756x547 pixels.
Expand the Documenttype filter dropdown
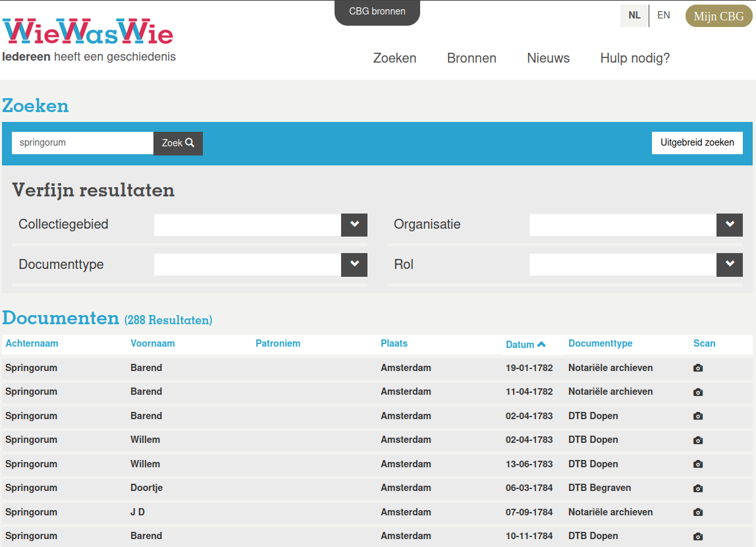pos(354,265)
